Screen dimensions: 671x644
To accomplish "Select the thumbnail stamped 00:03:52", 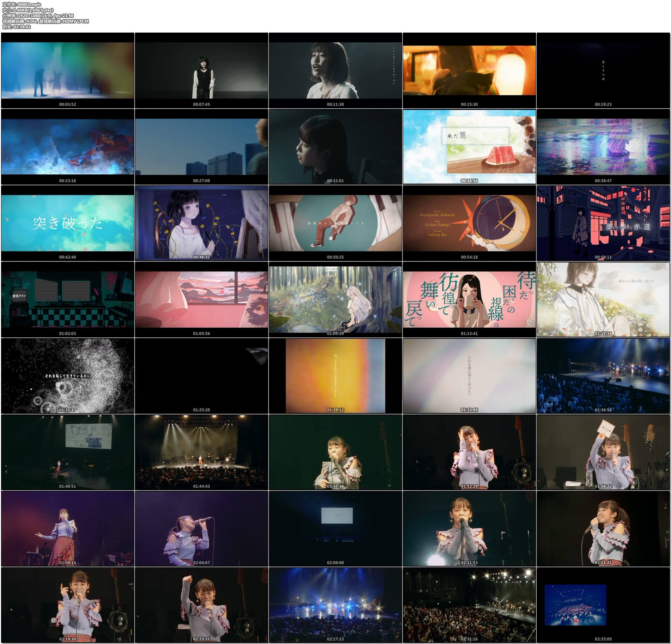I will coord(68,70).
